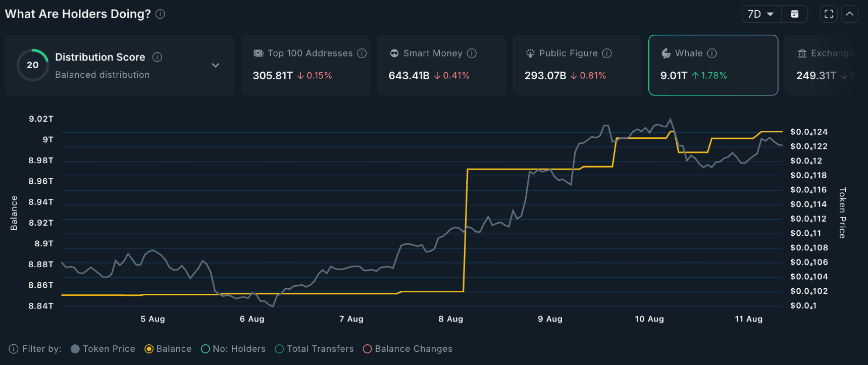Open the 7D time range dropdown

pos(761,14)
